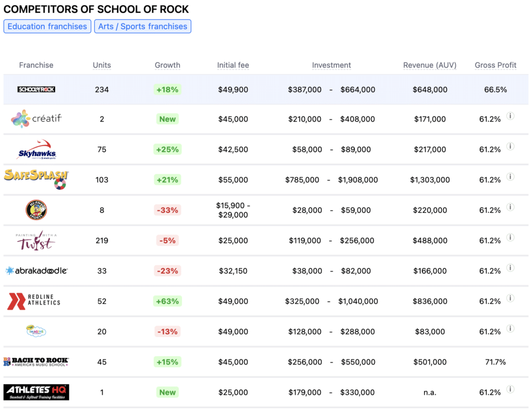The image size is (532, 414).
Task: Click the Investment column header
Action: [x=331, y=65]
